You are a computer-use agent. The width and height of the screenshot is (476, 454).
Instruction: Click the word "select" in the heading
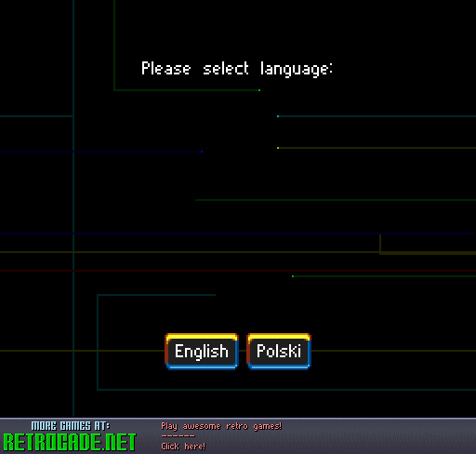pos(226,69)
